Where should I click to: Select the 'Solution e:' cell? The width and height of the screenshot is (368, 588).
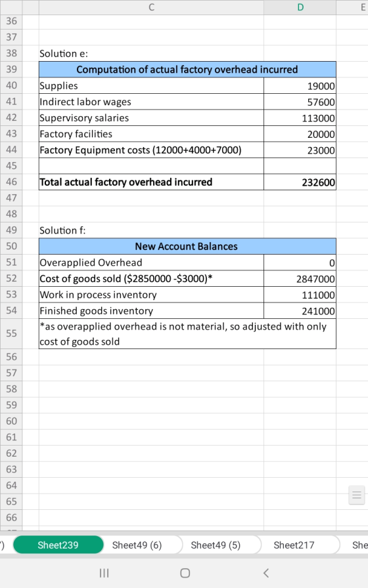pos(151,54)
